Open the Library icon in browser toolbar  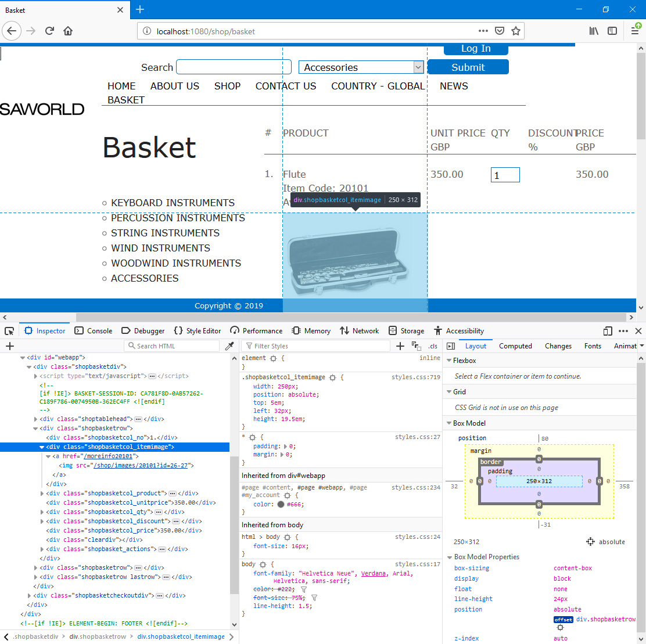point(594,31)
